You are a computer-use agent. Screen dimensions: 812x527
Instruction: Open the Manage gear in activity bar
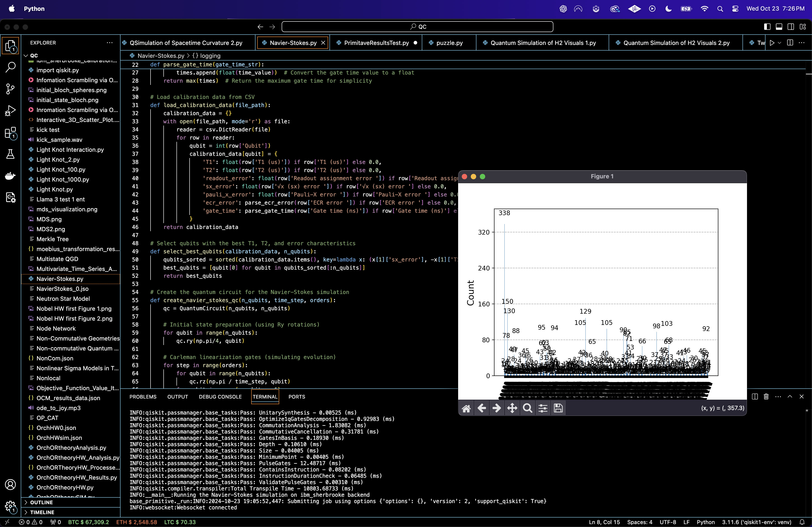(11, 506)
